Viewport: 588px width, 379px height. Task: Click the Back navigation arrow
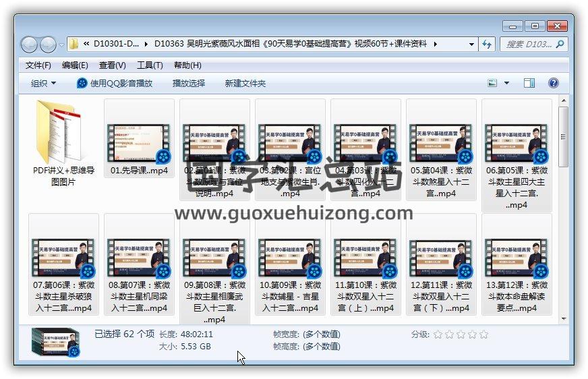coord(29,45)
